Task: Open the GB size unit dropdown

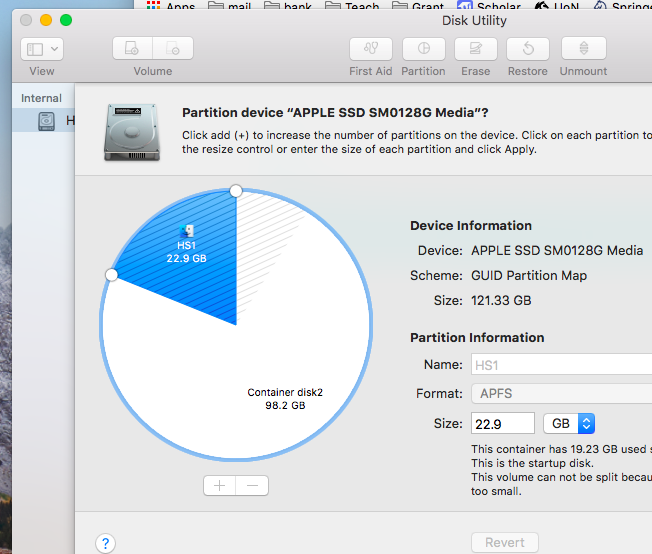Action: click(x=569, y=423)
